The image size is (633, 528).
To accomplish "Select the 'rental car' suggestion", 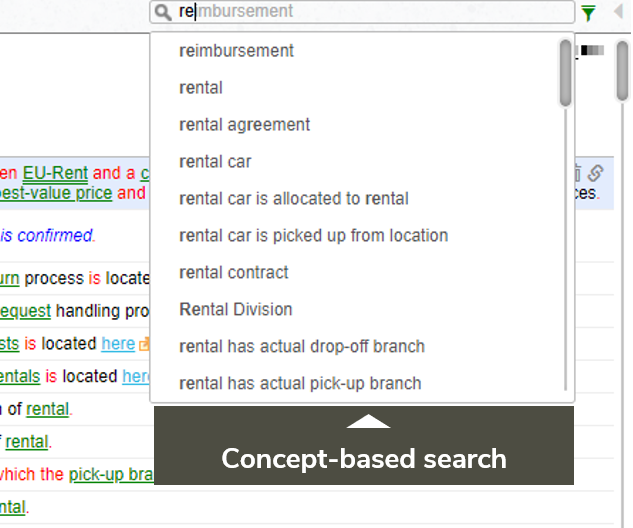I will tap(215, 162).
